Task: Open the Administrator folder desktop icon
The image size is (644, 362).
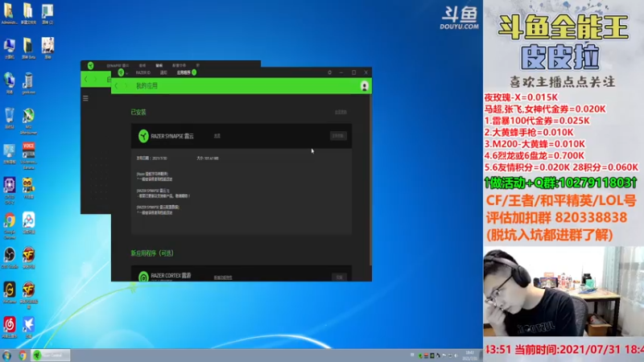Action: point(9,14)
